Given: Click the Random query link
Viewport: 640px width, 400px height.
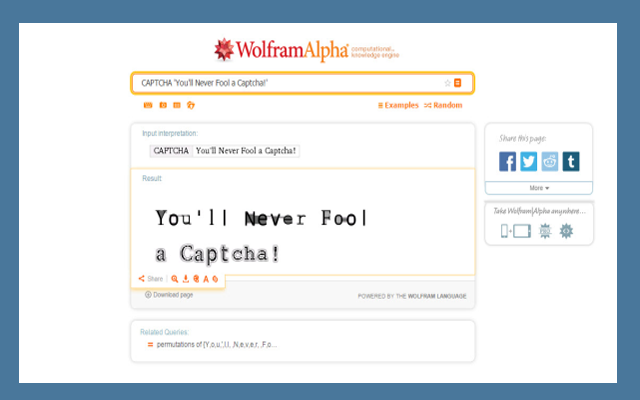Looking at the screenshot, I should pos(443,105).
